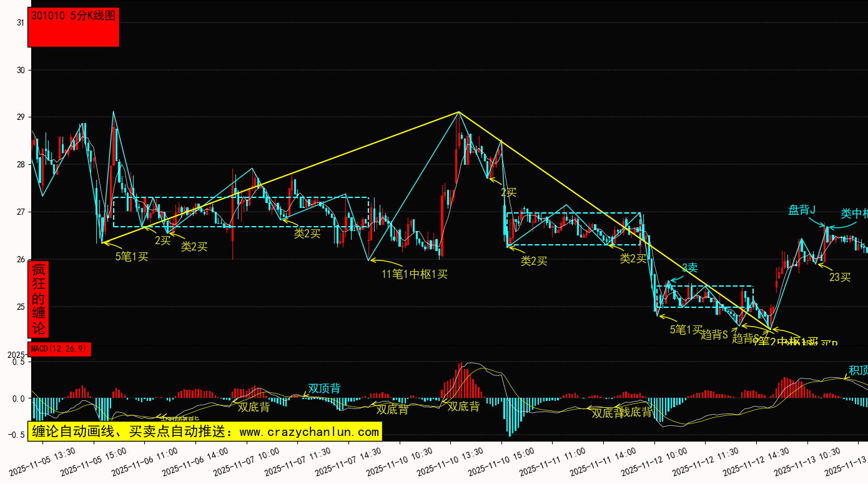Open the www.crazychanlun.com banner link
868x484 pixels.
(x=204, y=432)
